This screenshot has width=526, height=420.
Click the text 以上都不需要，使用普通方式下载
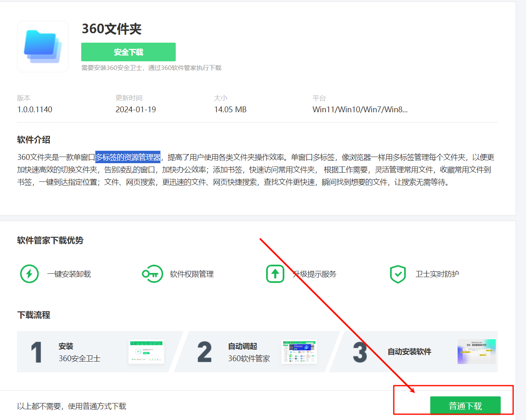click(72, 406)
